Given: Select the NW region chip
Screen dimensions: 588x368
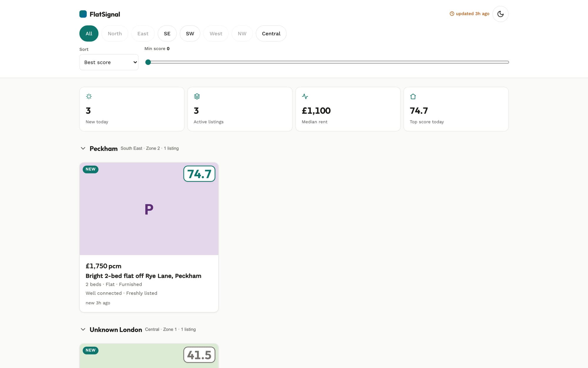Looking at the screenshot, I should pyautogui.click(x=242, y=34).
